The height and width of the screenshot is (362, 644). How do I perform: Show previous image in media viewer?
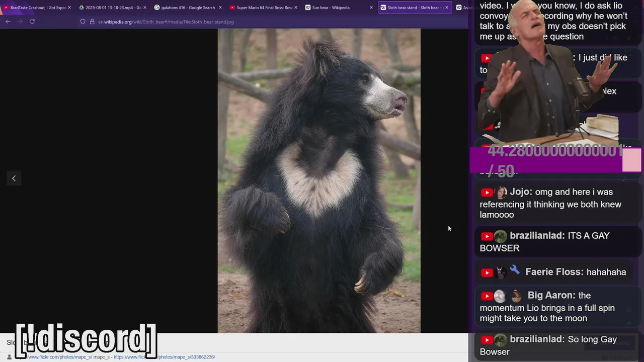coord(14,178)
